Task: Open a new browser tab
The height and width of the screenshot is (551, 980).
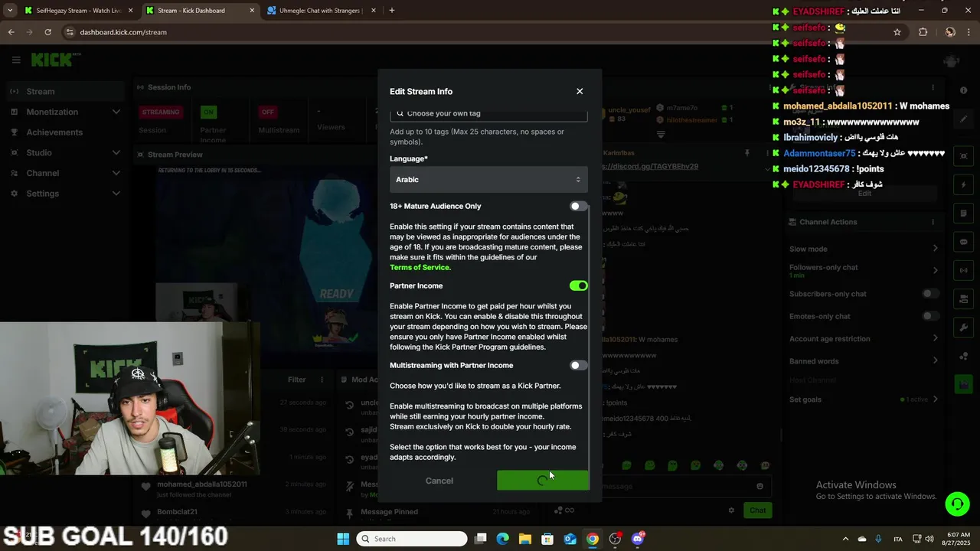Action: 392,11
